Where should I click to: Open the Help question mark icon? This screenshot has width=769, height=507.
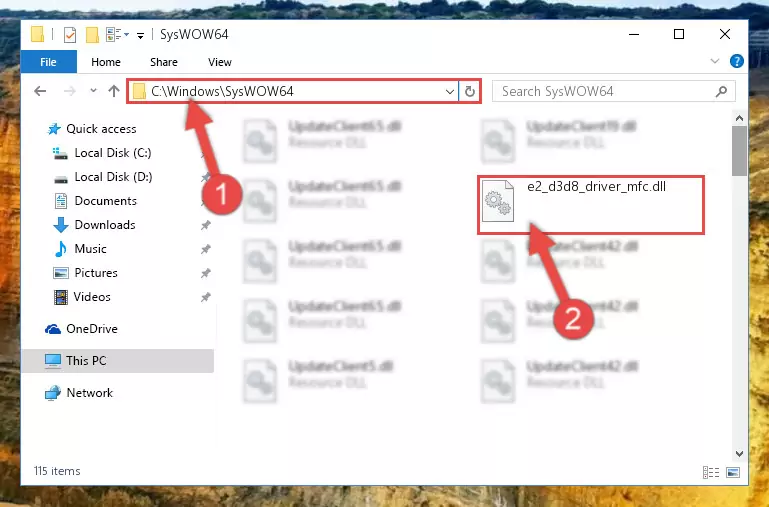[x=737, y=61]
